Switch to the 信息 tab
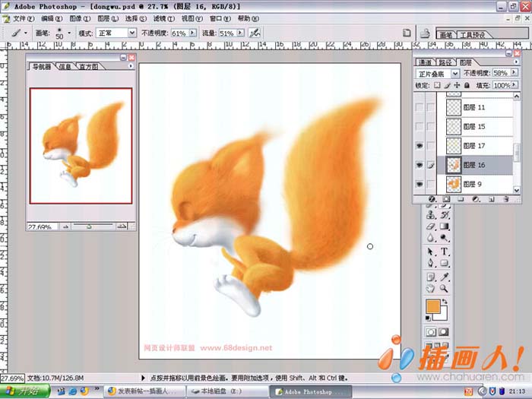 65,67
